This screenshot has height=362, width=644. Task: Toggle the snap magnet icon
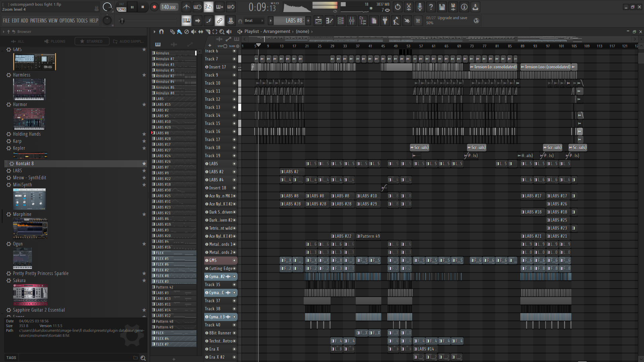161,32
